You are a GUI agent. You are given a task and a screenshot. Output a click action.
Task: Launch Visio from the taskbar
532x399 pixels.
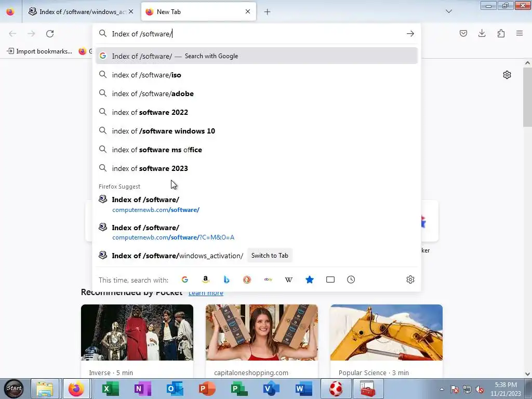click(271, 389)
